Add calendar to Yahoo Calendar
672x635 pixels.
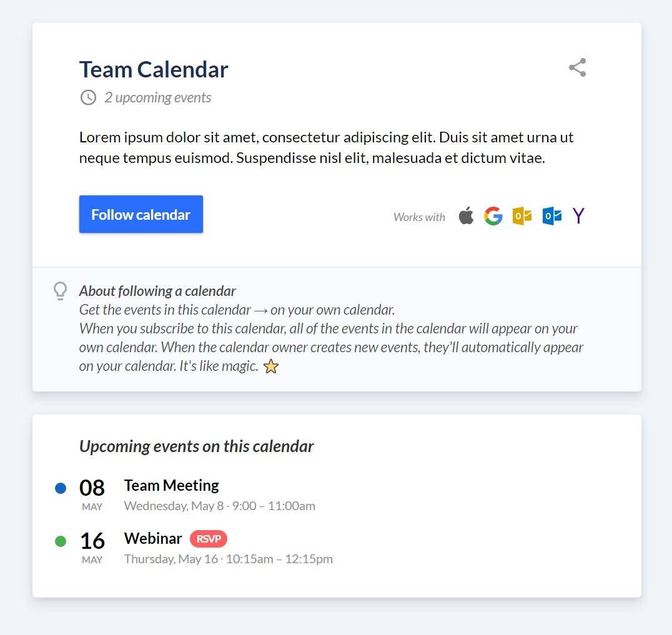point(578,215)
